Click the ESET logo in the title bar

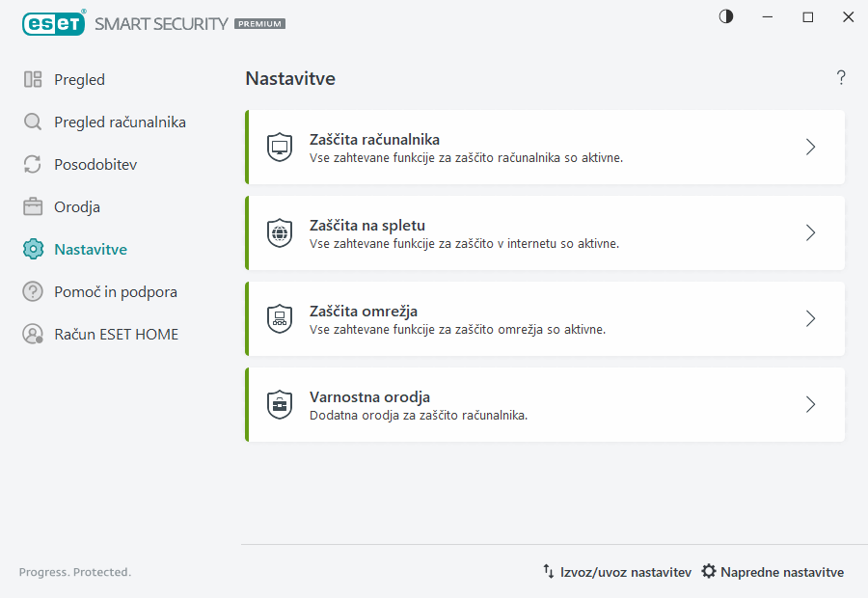(53, 23)
